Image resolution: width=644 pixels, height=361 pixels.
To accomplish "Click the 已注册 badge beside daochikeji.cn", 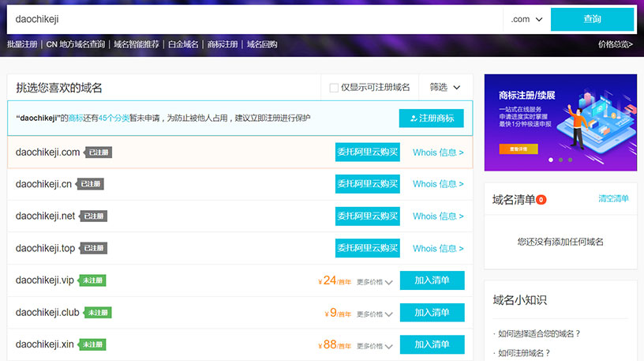I will pyautogui.click(x=89, y=184).
